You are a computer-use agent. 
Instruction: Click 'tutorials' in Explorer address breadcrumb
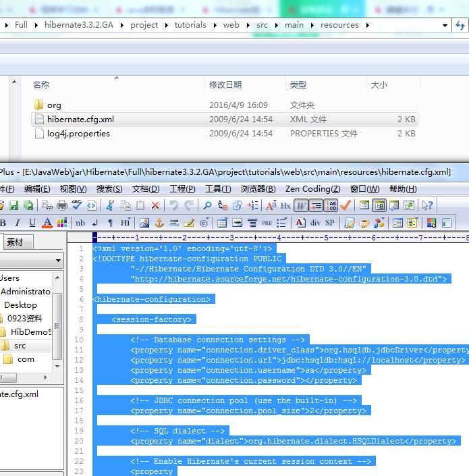[x=190, y=25]
